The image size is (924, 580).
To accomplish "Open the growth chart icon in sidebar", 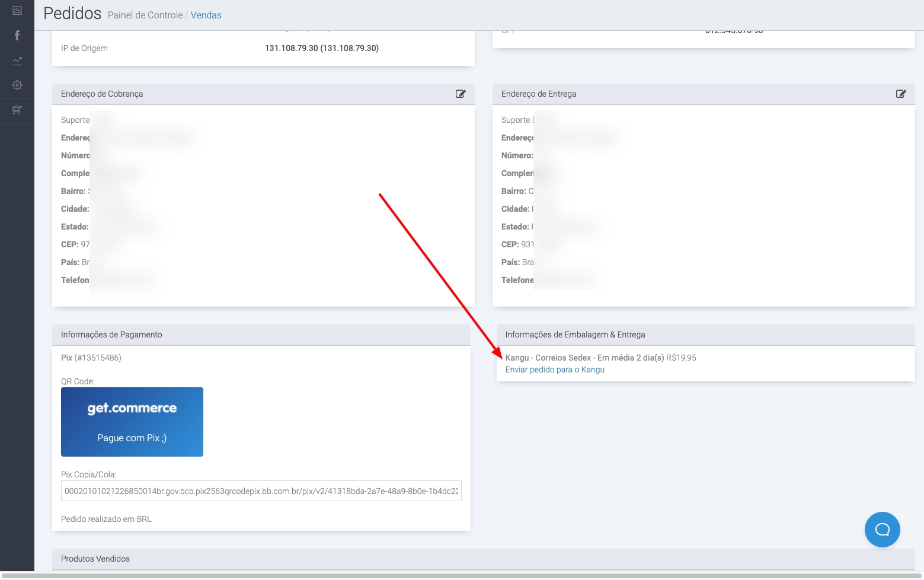I will [x=17, y=60].
